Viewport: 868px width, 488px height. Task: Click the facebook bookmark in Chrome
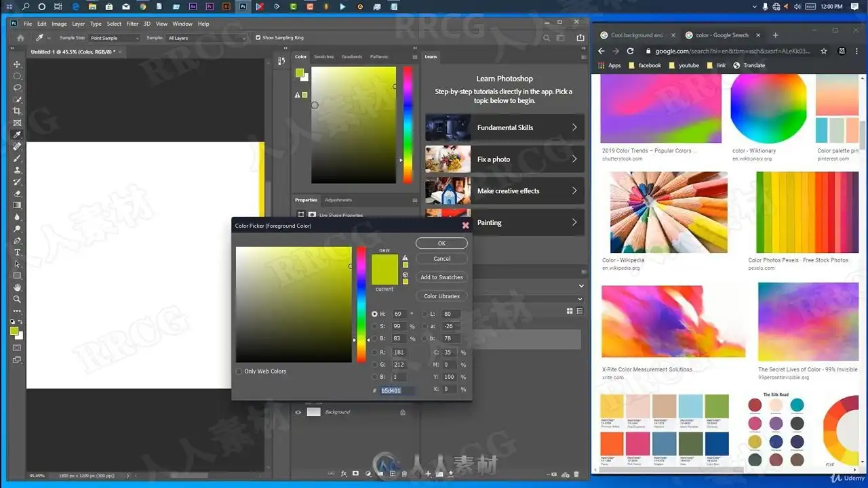tap(645, 66)
